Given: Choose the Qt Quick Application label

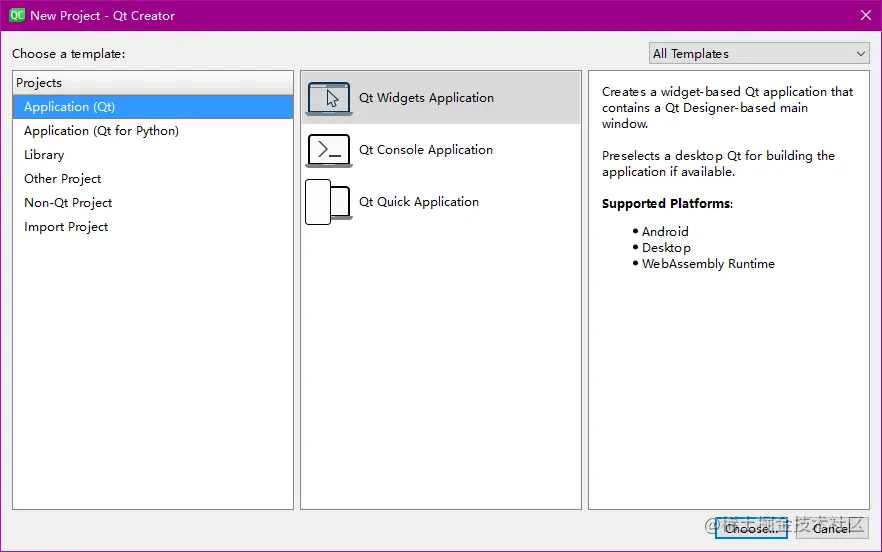Looking at the screenshot, I should pyautogui.click(x=419, y=202).
